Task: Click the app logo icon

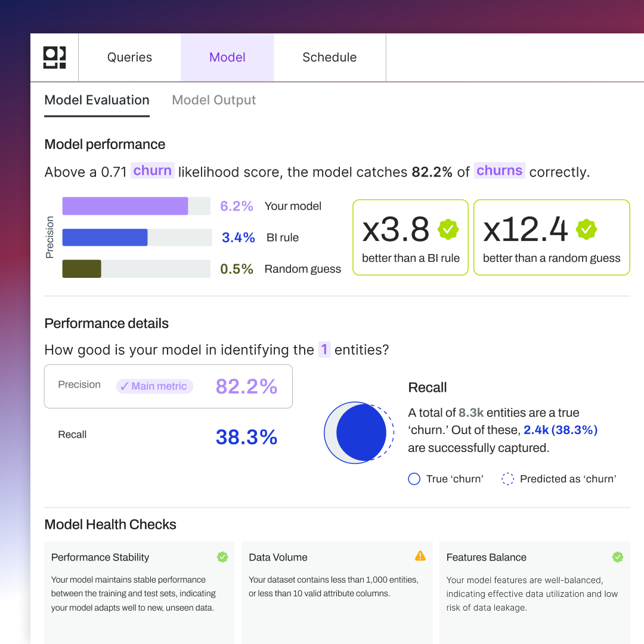Action: (x=54, y=57)
